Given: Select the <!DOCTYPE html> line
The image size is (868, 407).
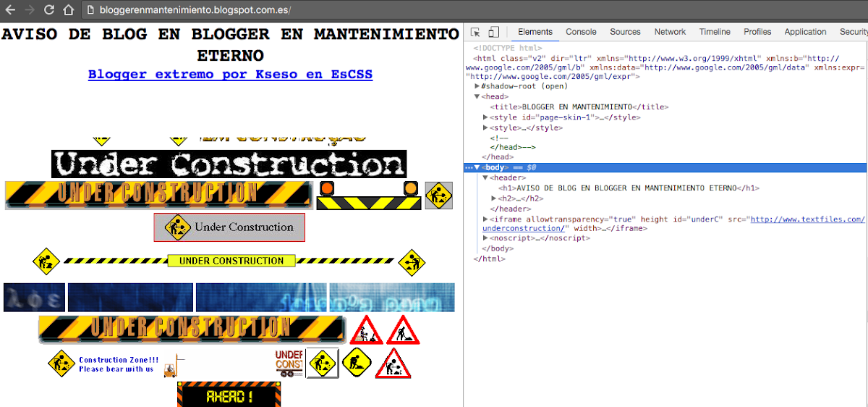Looking at the screenshot, I should 507,48.
